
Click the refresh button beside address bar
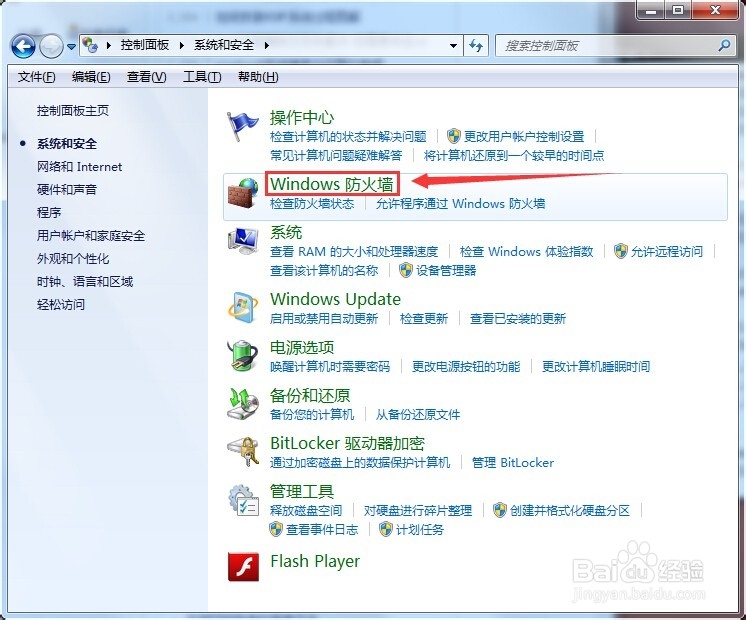pos(476,46)
